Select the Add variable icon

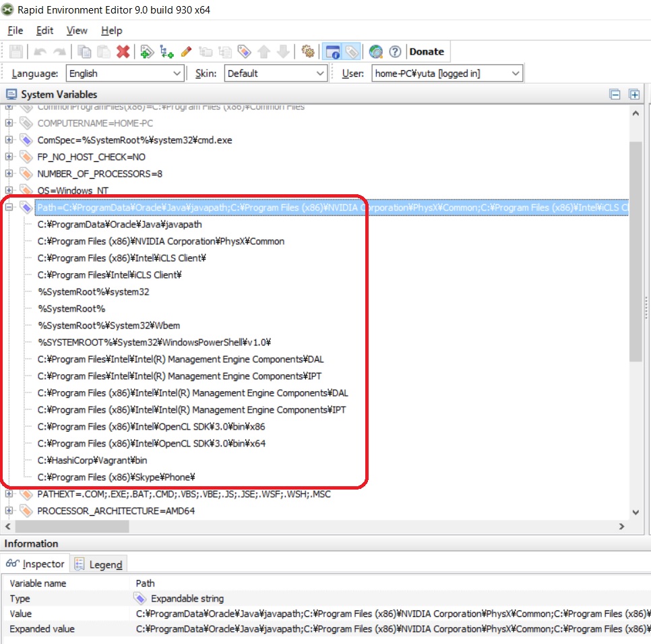coord(146,52)
